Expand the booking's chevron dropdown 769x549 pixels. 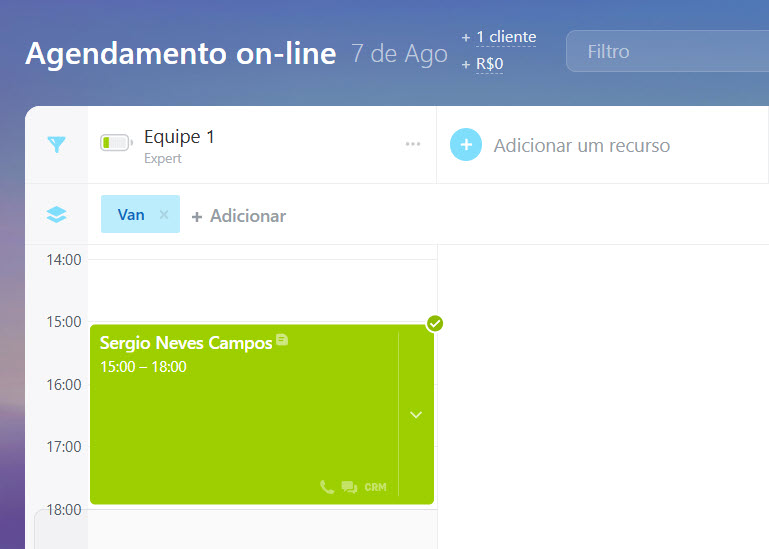pyautogui.click(x=416, y=414)
